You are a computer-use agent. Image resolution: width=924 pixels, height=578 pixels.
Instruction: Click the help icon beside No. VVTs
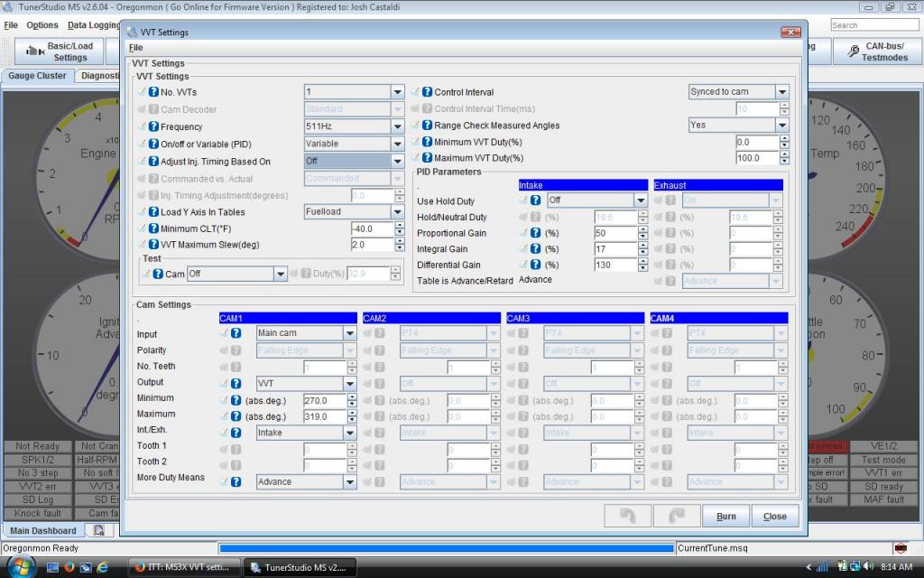[153, 92]
